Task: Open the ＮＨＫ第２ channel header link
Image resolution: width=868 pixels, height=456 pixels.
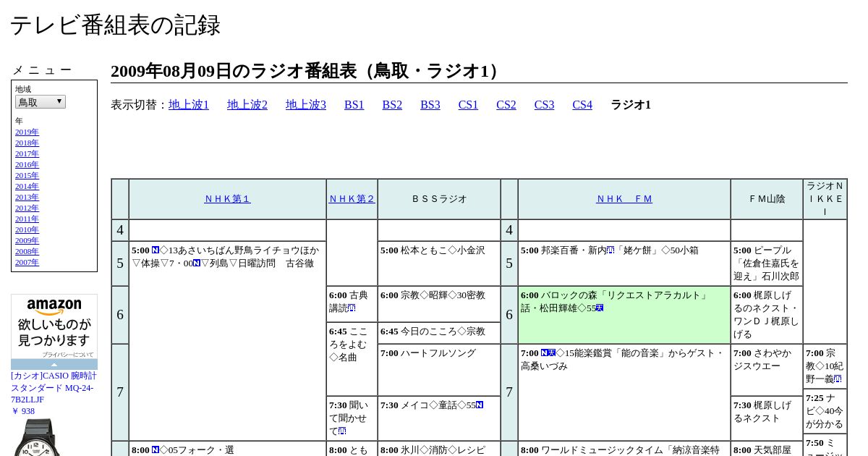Action: (352, 199)
